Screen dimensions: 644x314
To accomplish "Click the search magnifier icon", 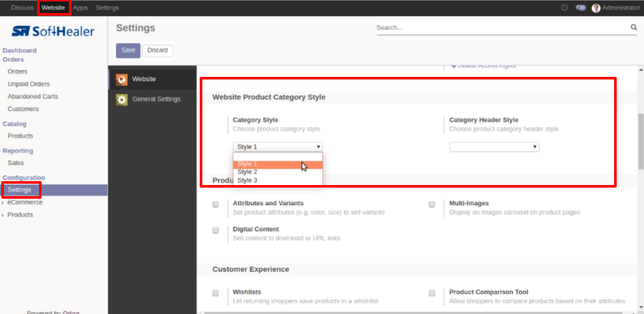I will click(634, 27).
